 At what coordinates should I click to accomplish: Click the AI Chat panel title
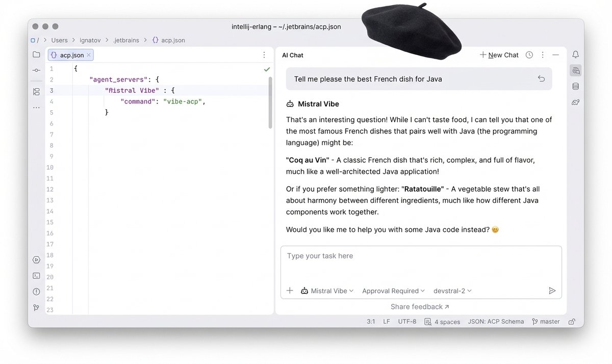(x=293, y=55)
